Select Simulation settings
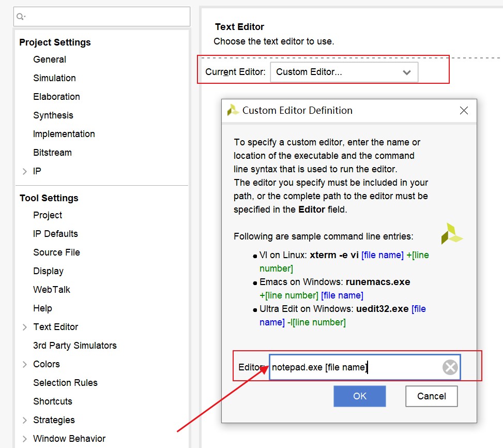Viewport: 503px width, 448px height. [x=54, y=78]
